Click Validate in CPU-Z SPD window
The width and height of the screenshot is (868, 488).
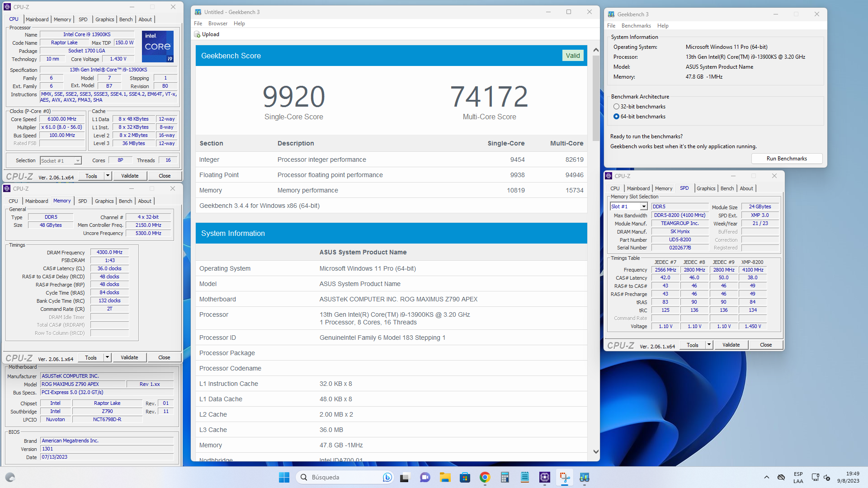(x=731, y=345)
